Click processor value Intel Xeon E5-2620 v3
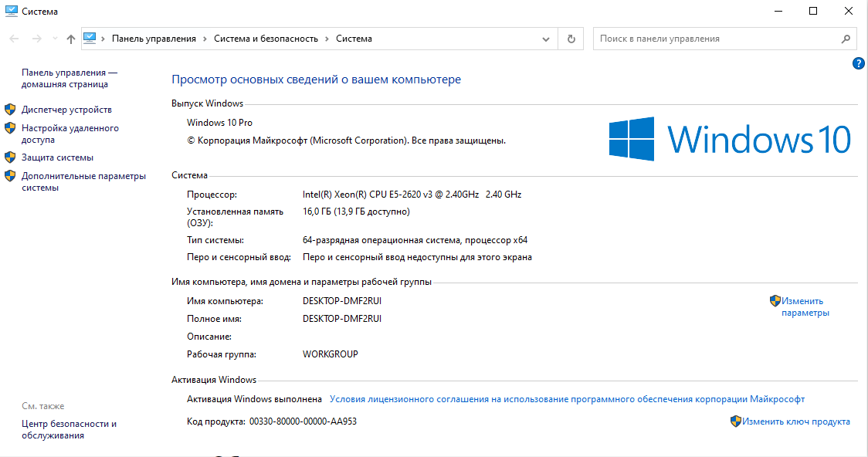 click(x=412, y=195)
